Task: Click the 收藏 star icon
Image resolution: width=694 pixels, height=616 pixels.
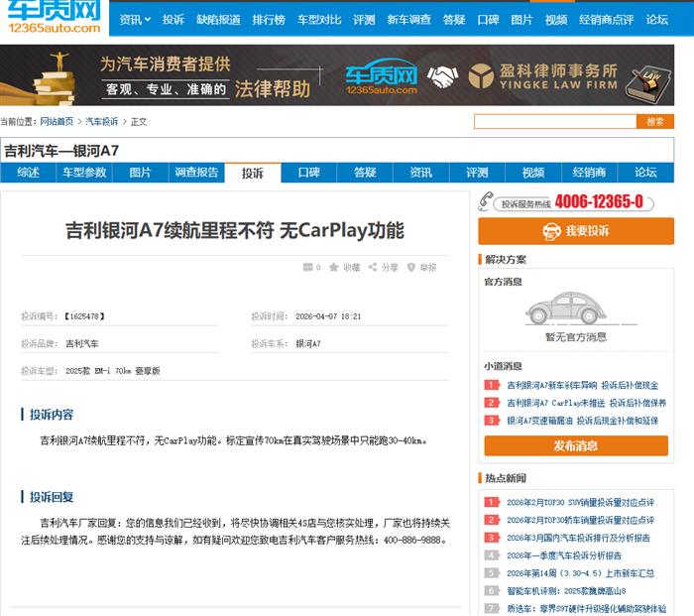Action: click(333, 267)
